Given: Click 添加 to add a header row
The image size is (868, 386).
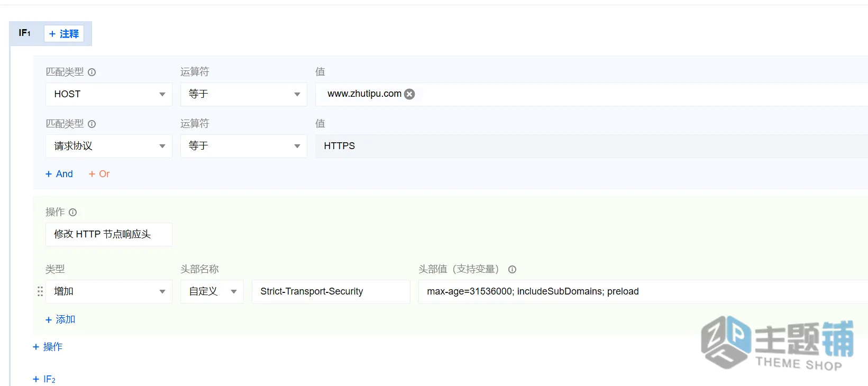Looking at the screenshot, I should click(x=60, y=319).
